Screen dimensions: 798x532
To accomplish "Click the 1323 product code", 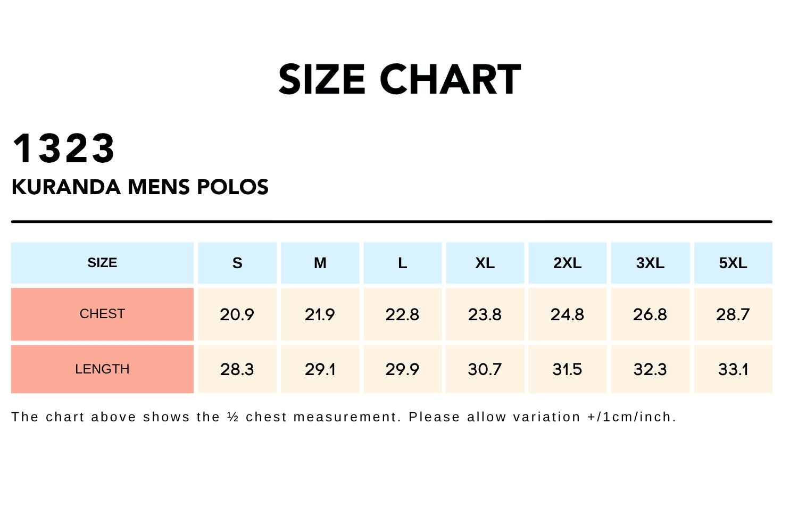I will coord(63,148).
